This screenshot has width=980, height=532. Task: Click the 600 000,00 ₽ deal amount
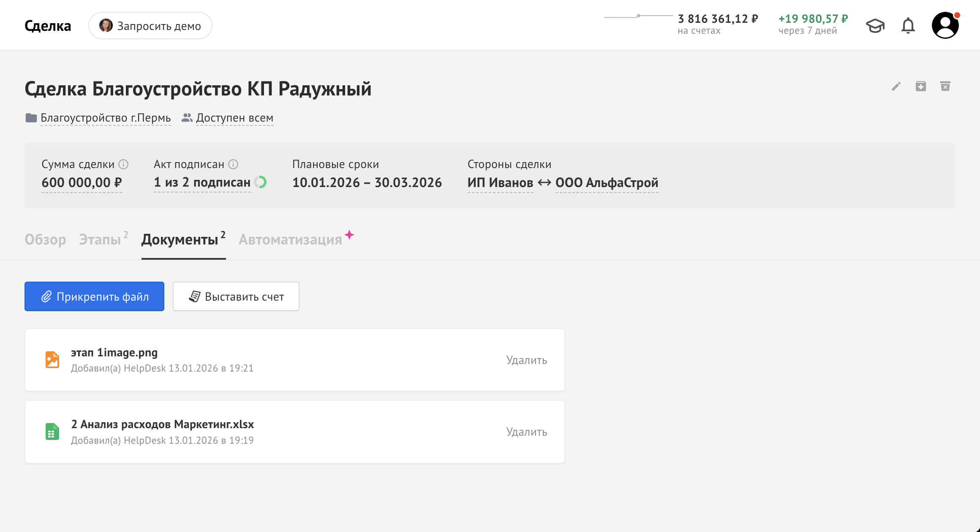[82, 182]
